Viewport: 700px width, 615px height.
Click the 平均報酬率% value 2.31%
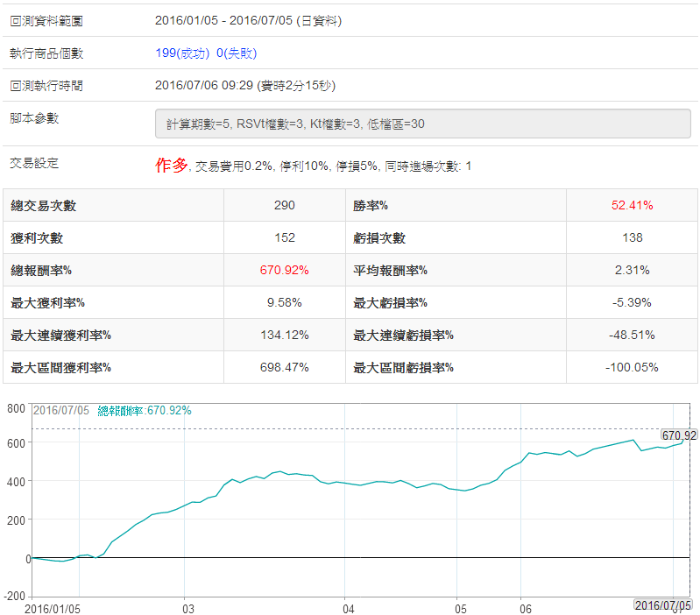632,270
